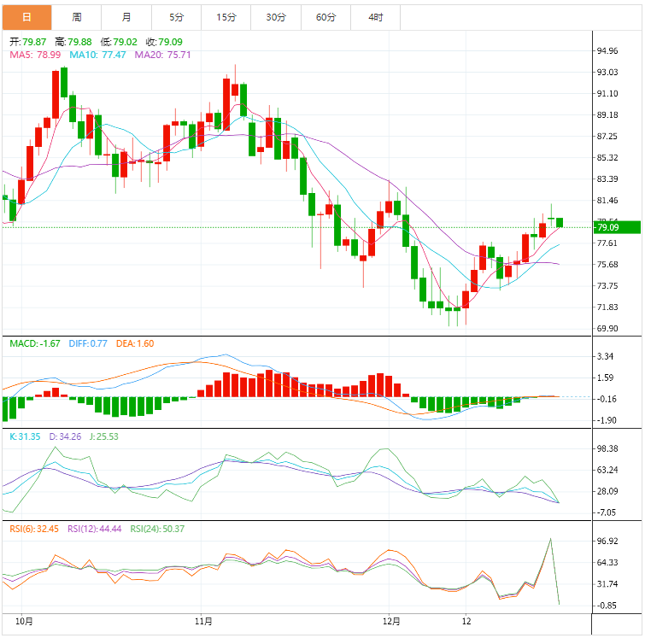Image resolution: width=645 pixels, height=644 pixels.
Task: Open the 30分 interval tab
Action: (276, 17)
